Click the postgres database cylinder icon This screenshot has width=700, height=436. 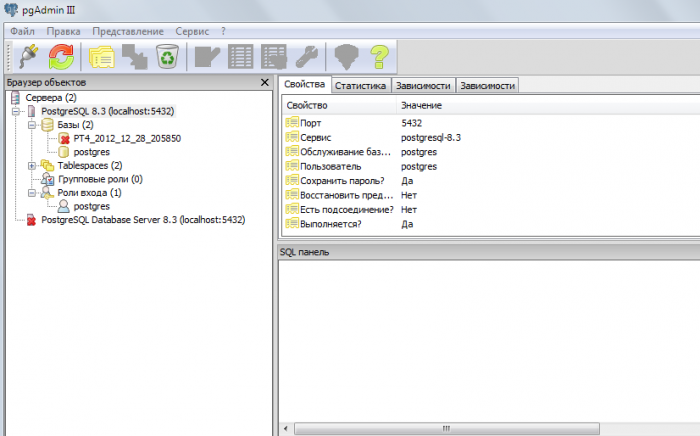click(x=64, y=152)
